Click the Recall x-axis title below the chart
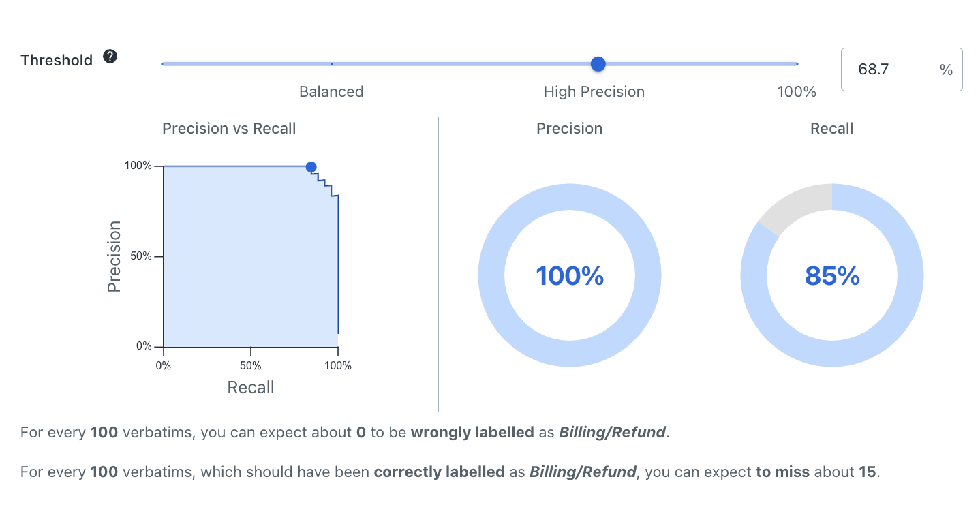The width and height of the screenshot is (980, 507). (251, 388)
